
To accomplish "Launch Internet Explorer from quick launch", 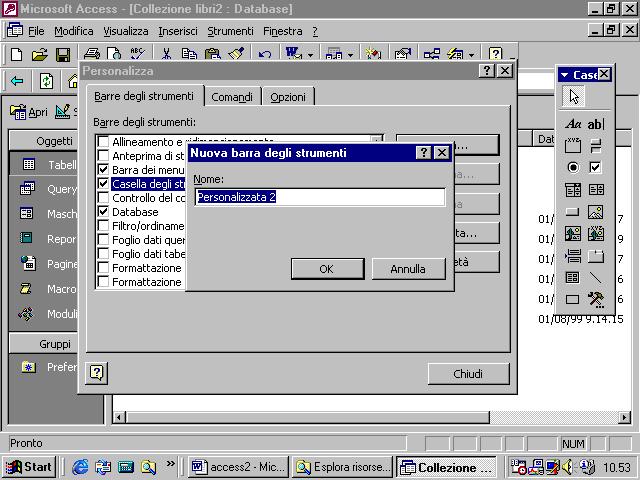I will pos(80,467).
